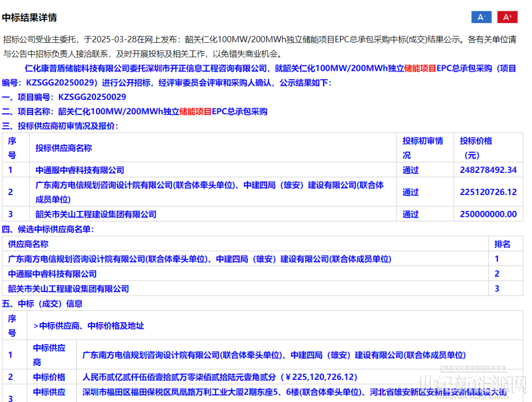The image size is (532, 402).
Task: Click the 五、中标（成交）信息 heading
Action: [x=42, y=303]
